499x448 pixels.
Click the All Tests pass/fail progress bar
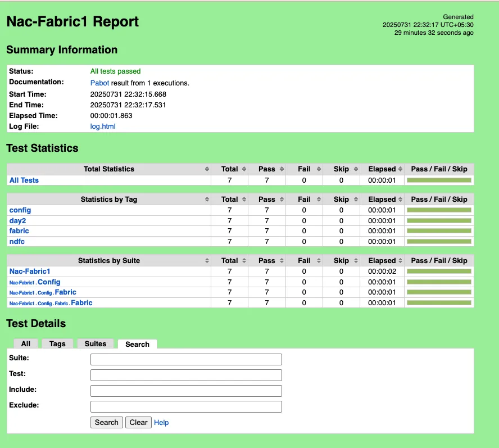[438, 180]
